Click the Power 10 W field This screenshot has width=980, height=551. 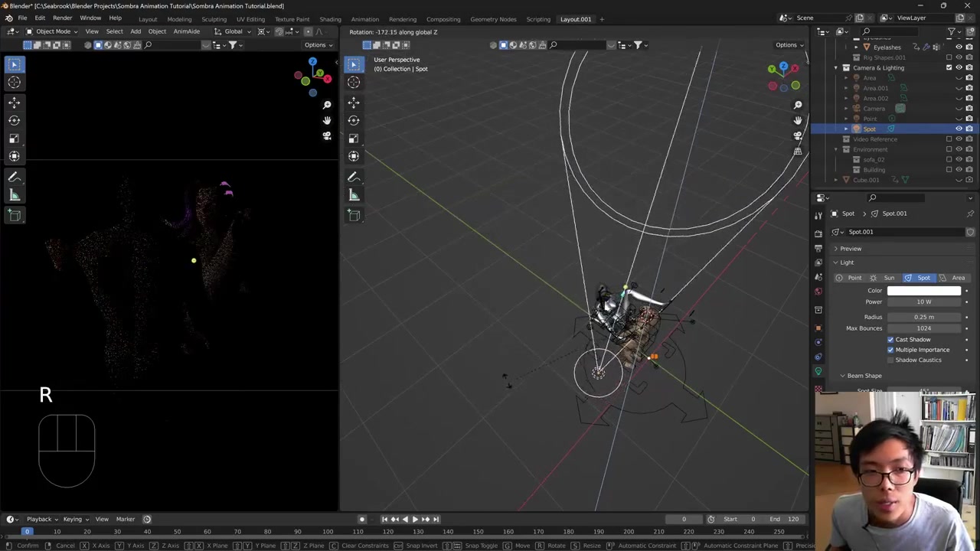(x=923, y=302)
